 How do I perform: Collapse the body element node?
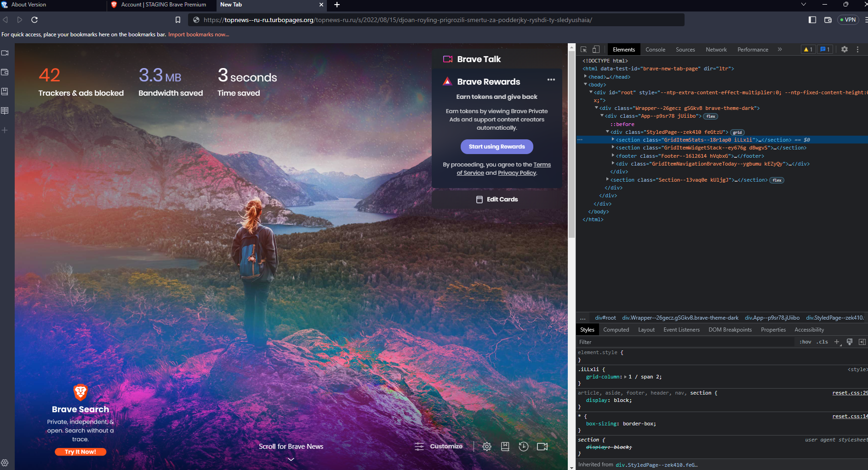pos(585,84)
